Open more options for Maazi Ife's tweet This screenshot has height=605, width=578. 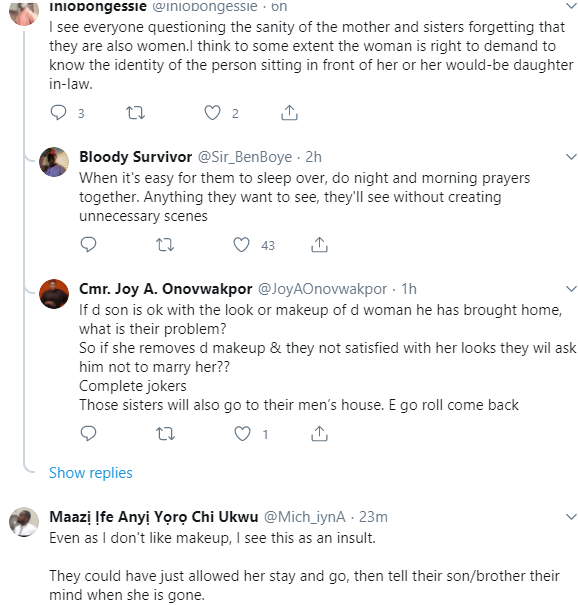(x=571, y=517)
